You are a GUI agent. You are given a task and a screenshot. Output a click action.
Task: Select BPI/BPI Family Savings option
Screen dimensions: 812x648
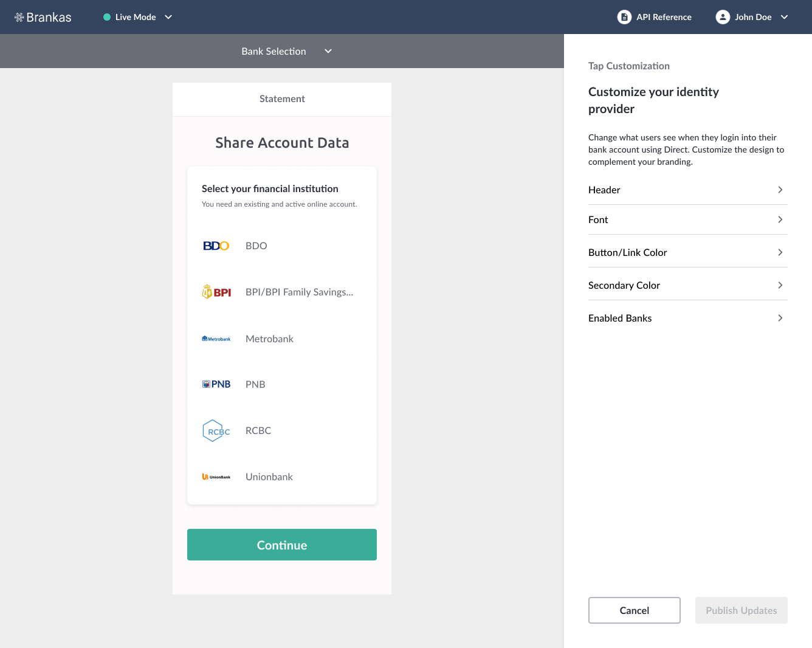(x=299, y=292)
